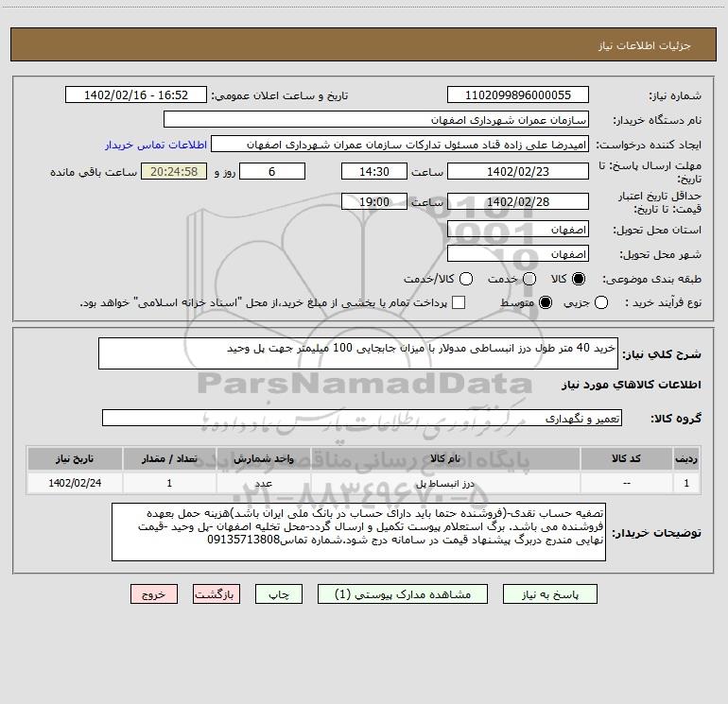The height and width of the screenshot is (704, 728).
Task: Click response deadline time 14:30
Action: pyautogui.click(x=374, y=171)
